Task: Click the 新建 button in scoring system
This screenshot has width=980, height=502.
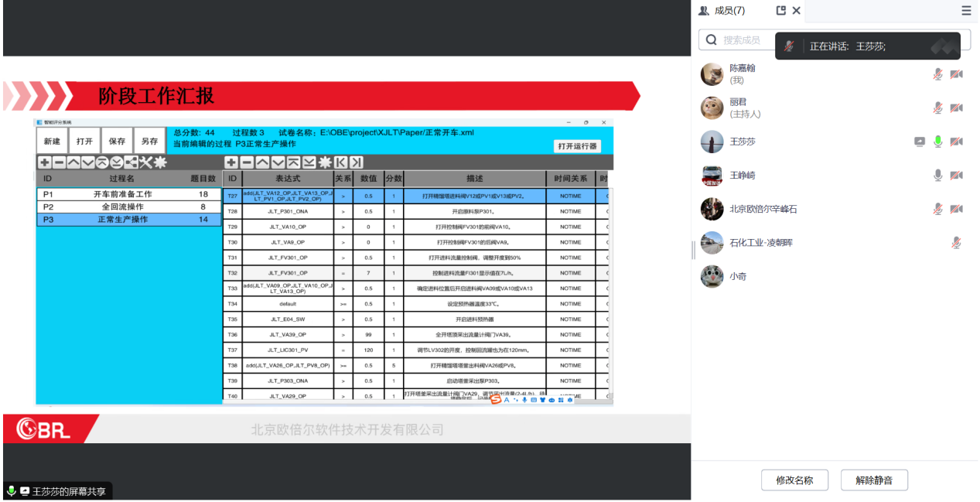Action: coord(52,142)
